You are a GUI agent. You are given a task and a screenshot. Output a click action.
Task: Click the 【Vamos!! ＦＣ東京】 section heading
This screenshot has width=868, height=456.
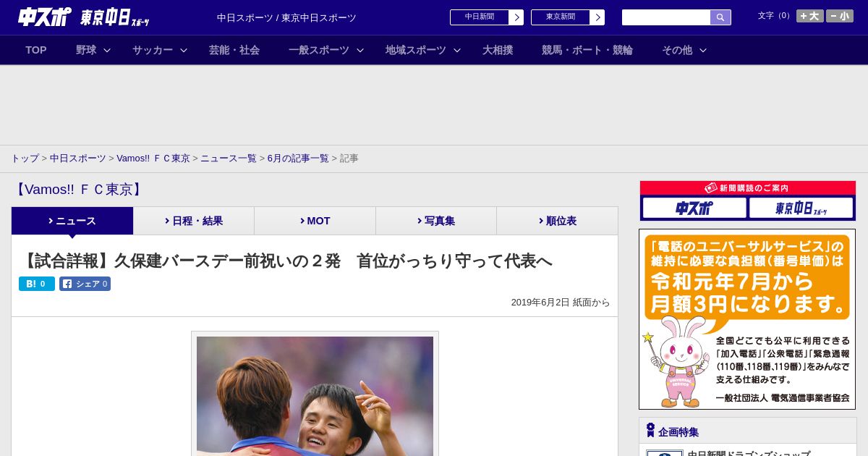(x=79, y=190)
